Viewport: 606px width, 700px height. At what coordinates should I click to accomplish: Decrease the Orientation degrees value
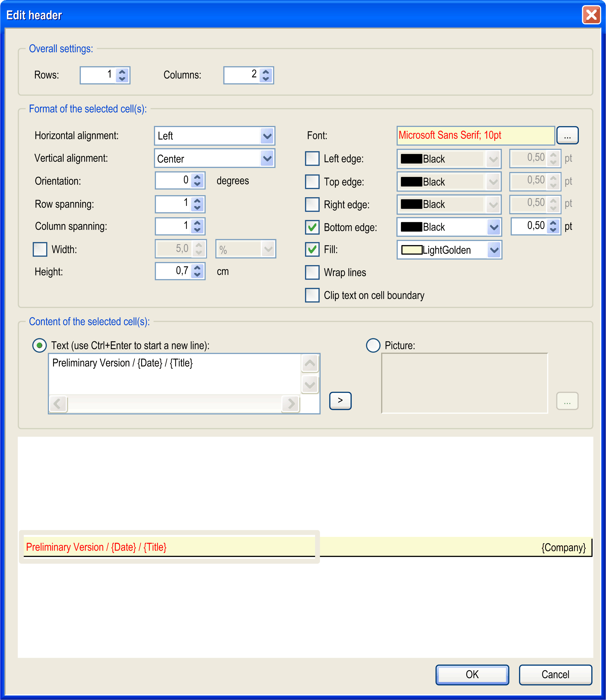point(197,184)
